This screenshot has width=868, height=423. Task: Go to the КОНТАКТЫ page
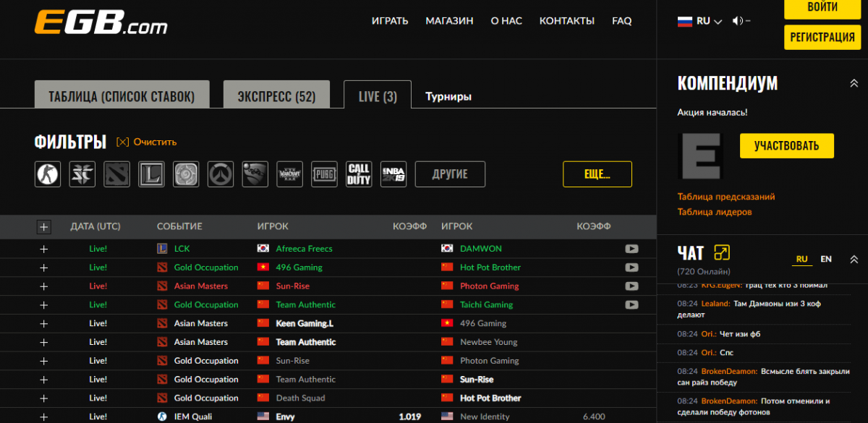[x=567, y=21]
